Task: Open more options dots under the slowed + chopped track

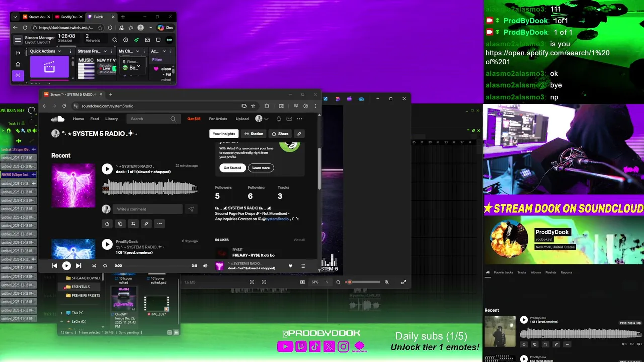Action: [159, 224]
